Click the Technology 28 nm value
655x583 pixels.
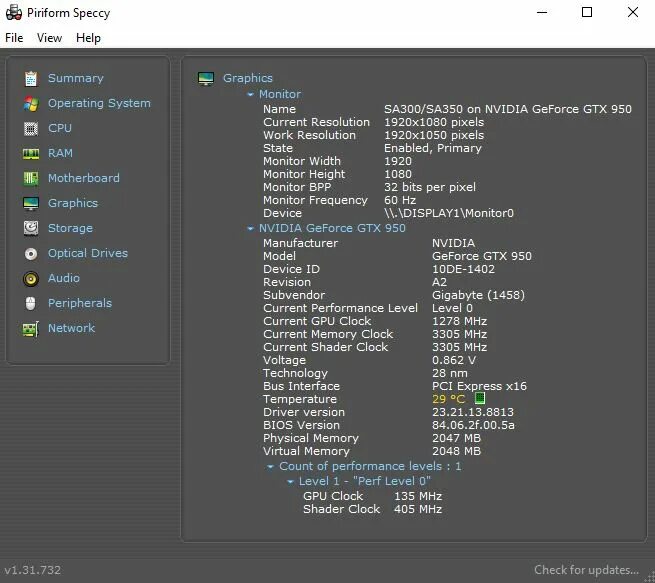click(x=450, y=373)
